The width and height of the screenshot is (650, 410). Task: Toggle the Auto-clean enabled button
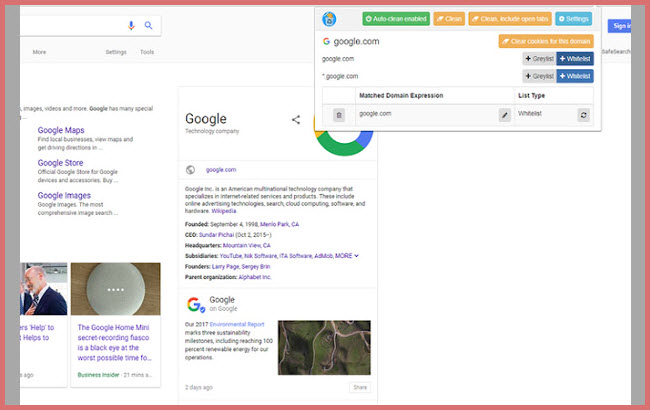click(396, 19)
